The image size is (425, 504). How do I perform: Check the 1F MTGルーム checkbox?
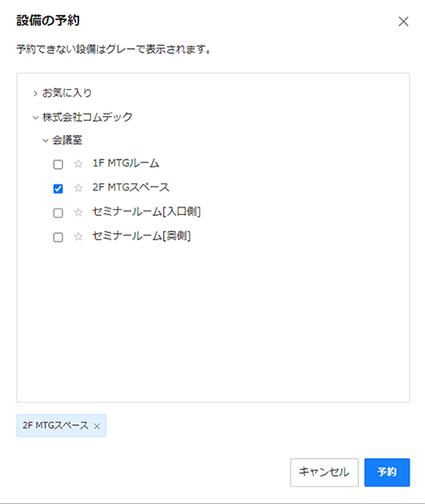coord(58,165)
